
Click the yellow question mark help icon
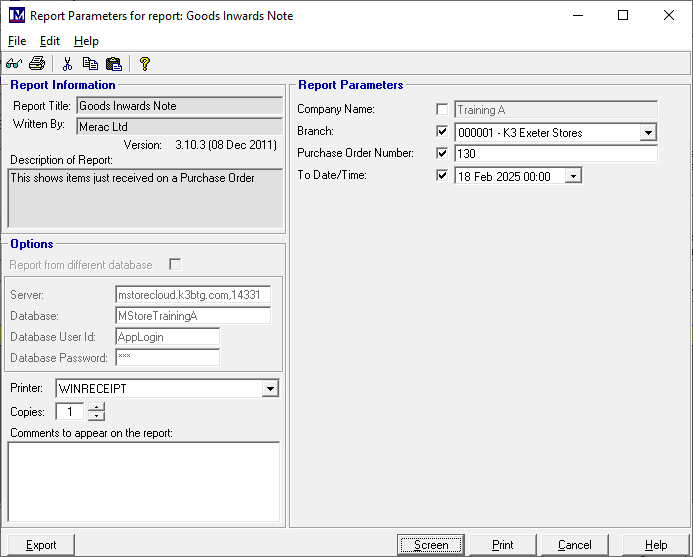click(144, 64)
